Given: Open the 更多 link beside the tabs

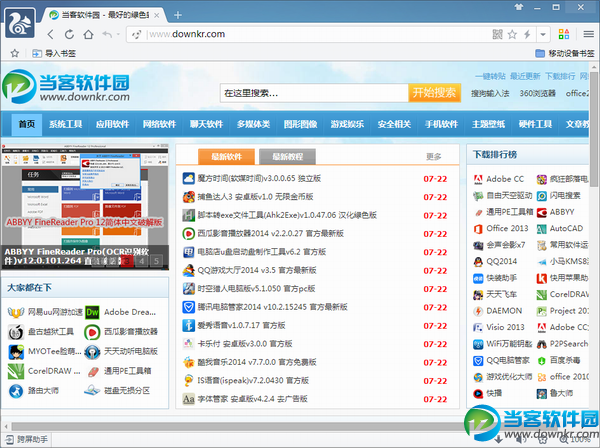Looking at the screenshot, I should (433, 156).
